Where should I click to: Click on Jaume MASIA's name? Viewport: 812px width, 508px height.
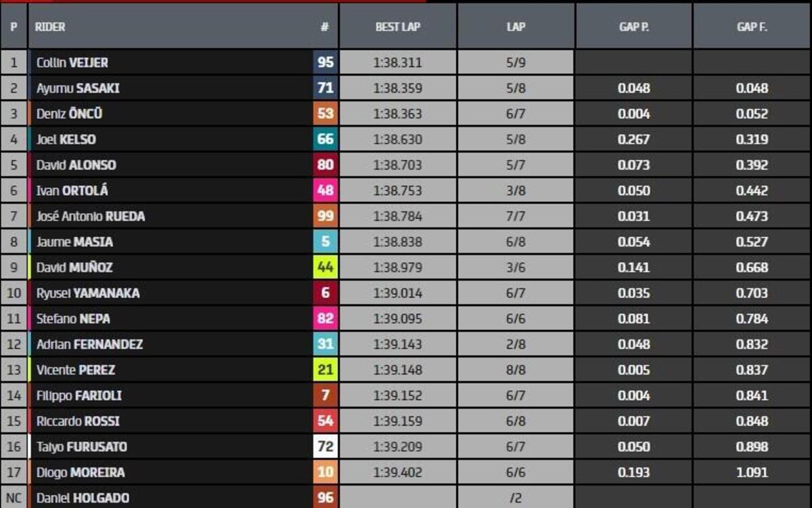click(74, 242)
